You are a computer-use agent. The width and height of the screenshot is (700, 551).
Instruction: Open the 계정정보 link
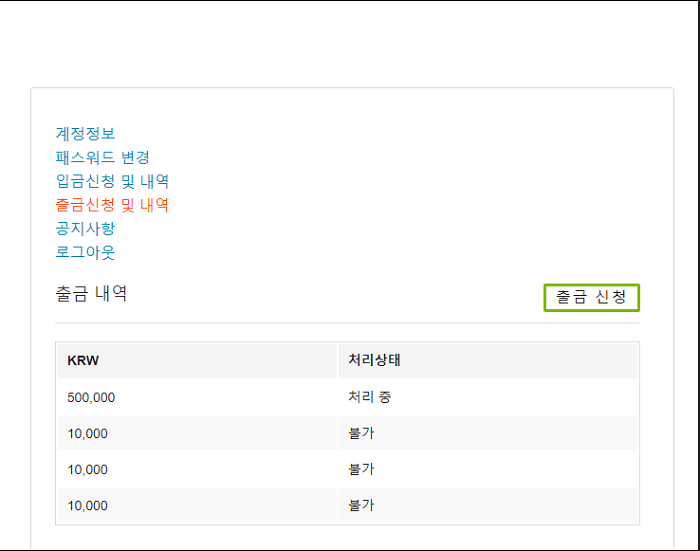click(85, 134)
